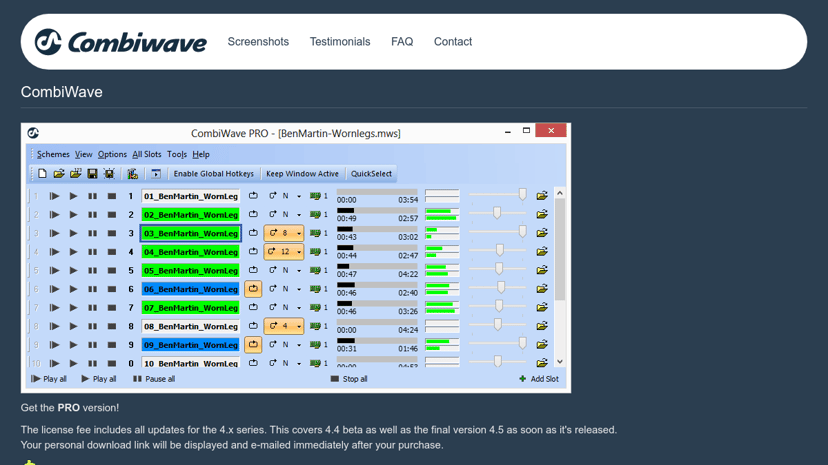Click the New scheme blank page icon
The width and height of the screenshot is (828, 465).
(42, 174)
